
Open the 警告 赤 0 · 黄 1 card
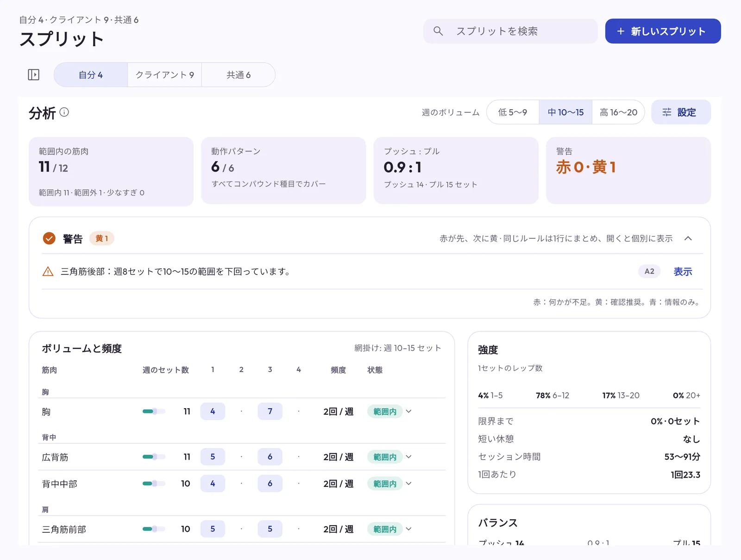click(x=628, y=170)
